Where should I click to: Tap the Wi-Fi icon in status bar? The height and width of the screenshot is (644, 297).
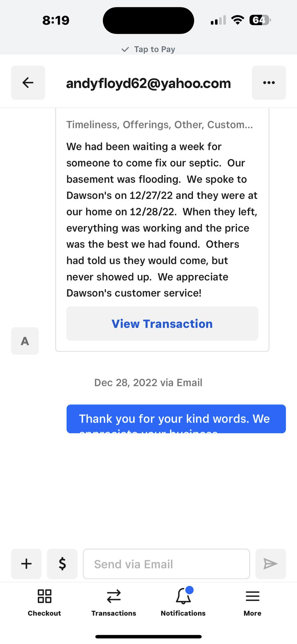(238, 20)
